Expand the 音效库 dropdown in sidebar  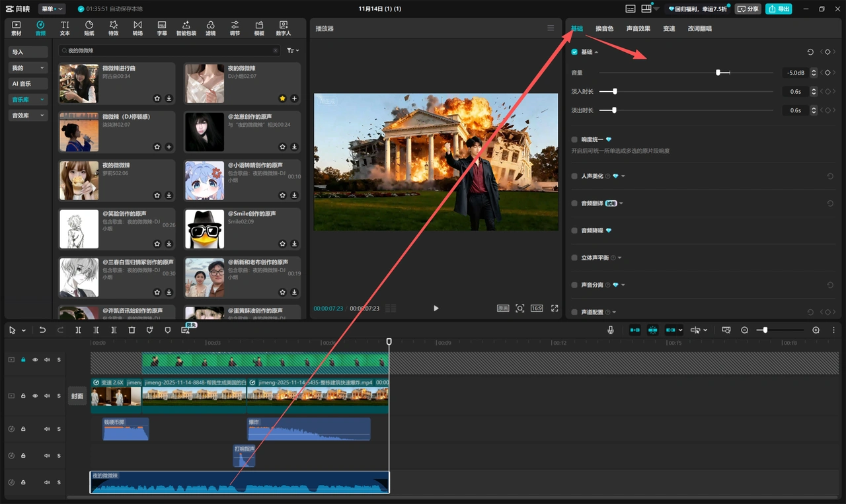point(28,116)
